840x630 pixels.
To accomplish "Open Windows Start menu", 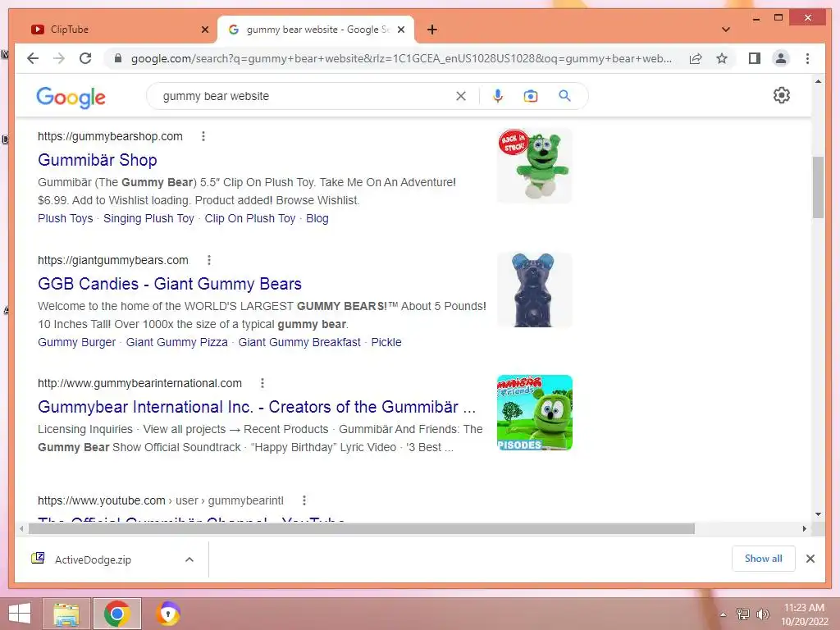I will click(x=20, y=614).
